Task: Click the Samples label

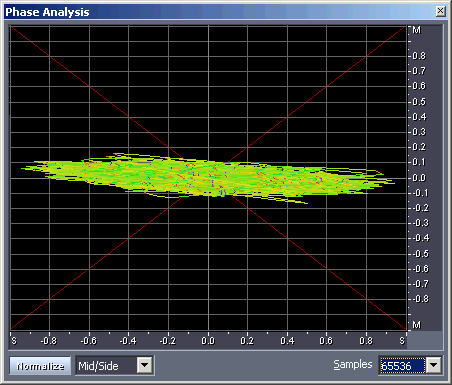Action: (353, 364)
